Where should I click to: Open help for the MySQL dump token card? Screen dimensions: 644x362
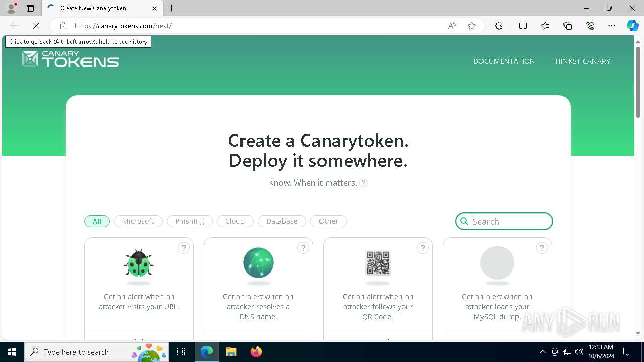coord(542,248)
